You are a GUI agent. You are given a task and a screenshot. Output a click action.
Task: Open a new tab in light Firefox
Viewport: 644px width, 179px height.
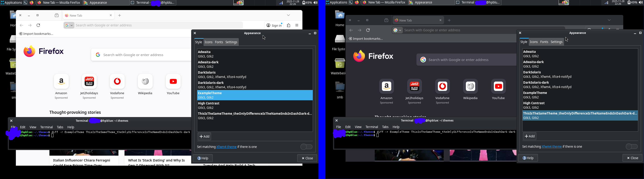(120, 16)
